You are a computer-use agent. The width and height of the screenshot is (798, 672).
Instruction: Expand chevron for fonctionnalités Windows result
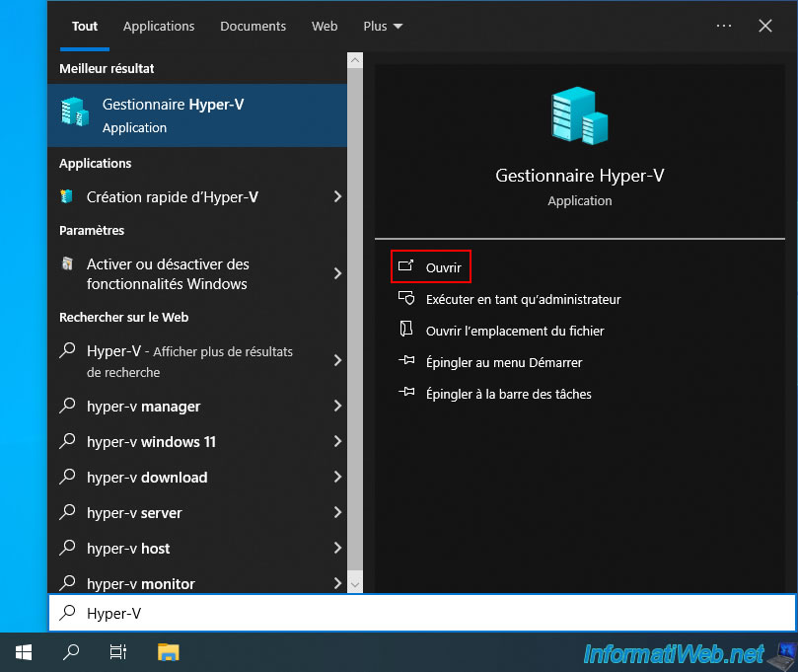coord(337,273)
